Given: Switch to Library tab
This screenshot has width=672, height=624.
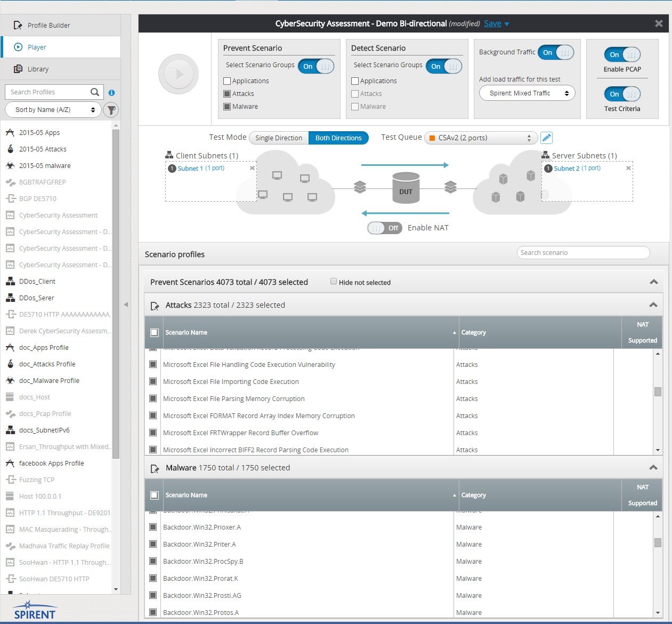Looking at the screenshot, I should [61, 69].
